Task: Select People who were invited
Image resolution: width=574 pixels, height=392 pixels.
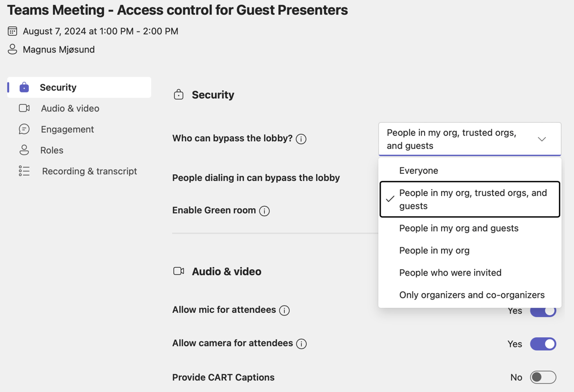Action: [450, 272]
